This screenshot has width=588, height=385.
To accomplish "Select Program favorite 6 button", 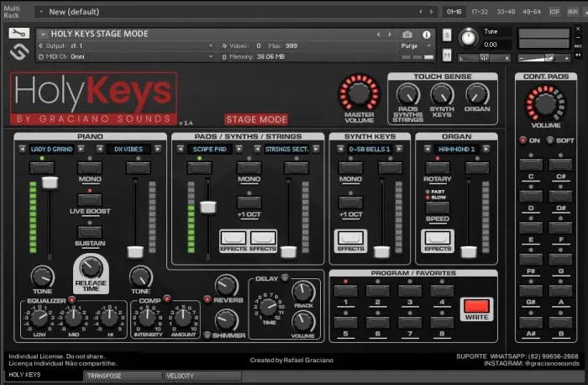I will click(x=377, y=322).
